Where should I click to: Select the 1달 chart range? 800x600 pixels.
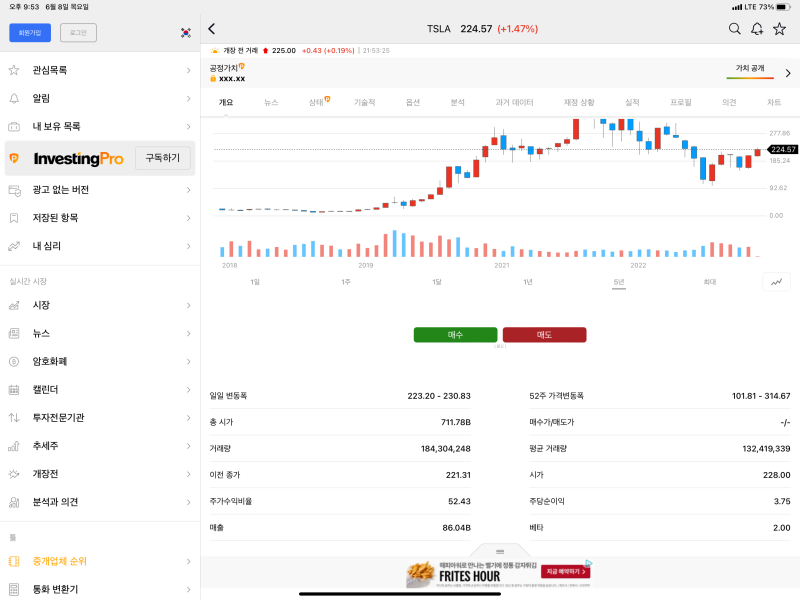437,282
